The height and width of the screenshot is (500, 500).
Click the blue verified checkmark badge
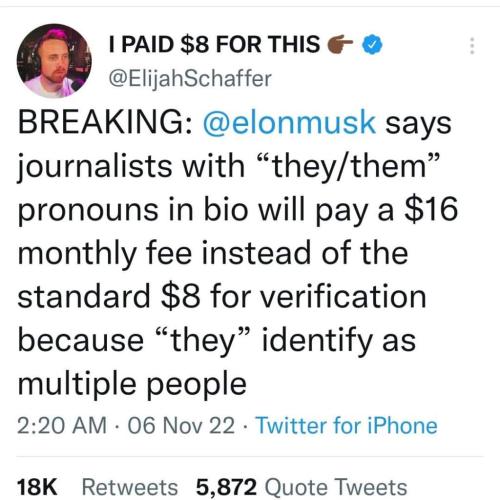click(373, 44)
